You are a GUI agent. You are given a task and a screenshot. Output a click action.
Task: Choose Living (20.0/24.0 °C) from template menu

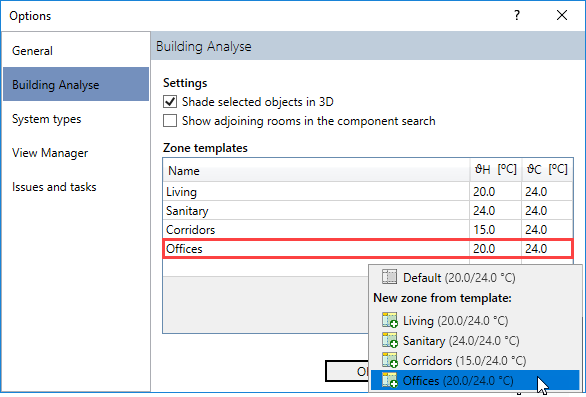click(x=475, y=320)
